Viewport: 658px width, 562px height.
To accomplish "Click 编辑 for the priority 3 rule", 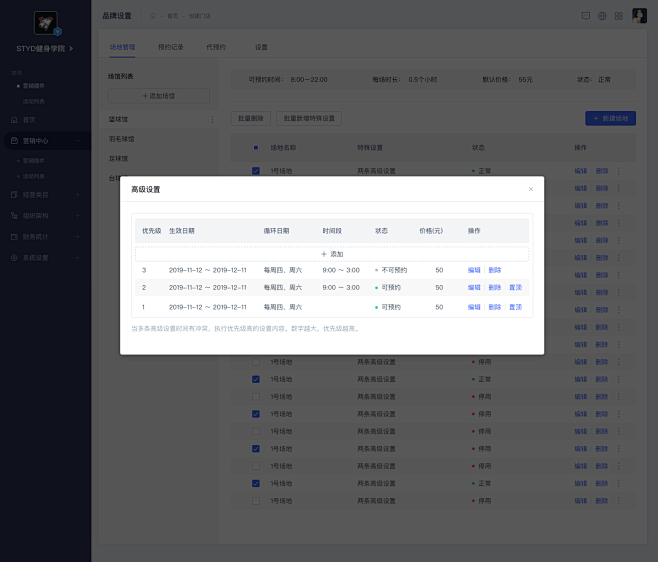I will [x=474, y=270].
